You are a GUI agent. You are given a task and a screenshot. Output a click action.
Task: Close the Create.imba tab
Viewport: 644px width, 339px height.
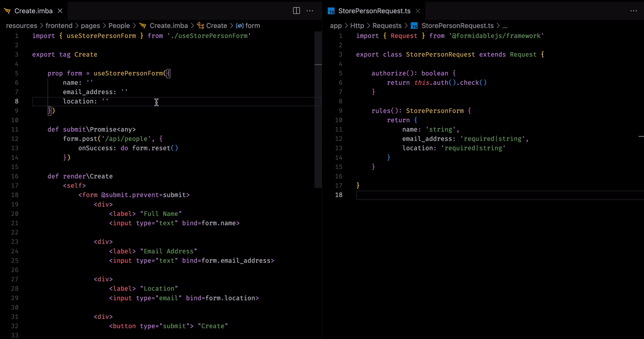pyautogui.click(x=60, y=11)
